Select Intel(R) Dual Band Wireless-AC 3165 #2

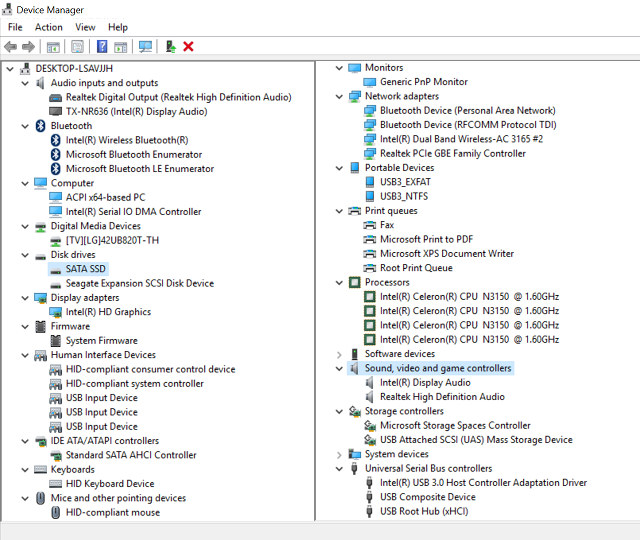(x=462, y=139)
